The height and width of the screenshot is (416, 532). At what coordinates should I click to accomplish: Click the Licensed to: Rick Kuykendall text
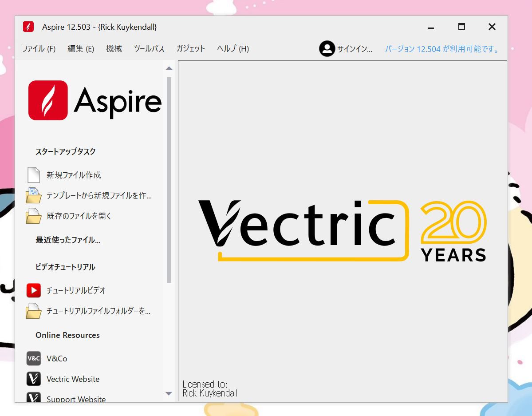[x=210, y=388]
